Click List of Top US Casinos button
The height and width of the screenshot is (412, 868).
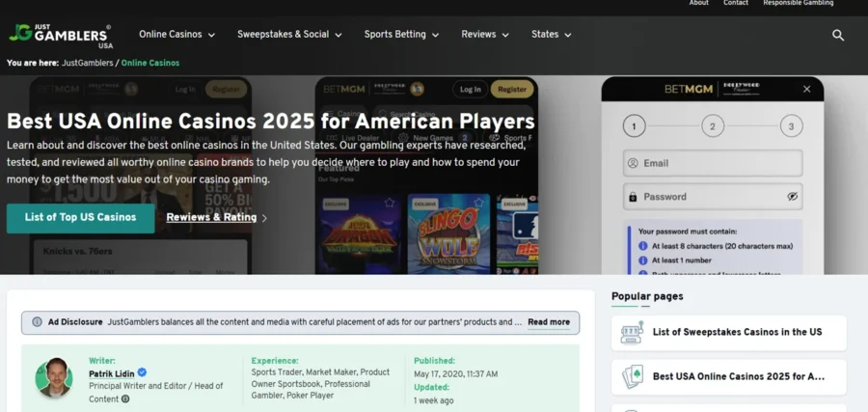click(81, 218)
